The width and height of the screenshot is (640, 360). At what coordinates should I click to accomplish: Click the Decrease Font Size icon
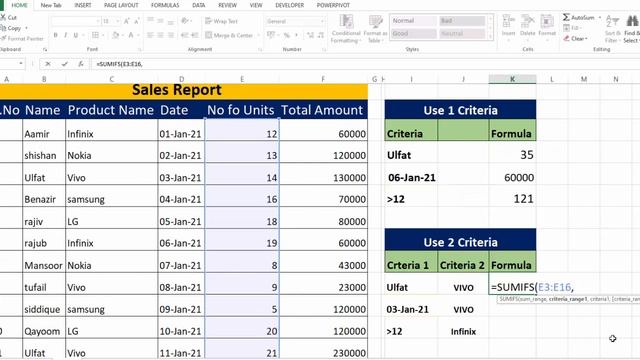tap(137, 21)
